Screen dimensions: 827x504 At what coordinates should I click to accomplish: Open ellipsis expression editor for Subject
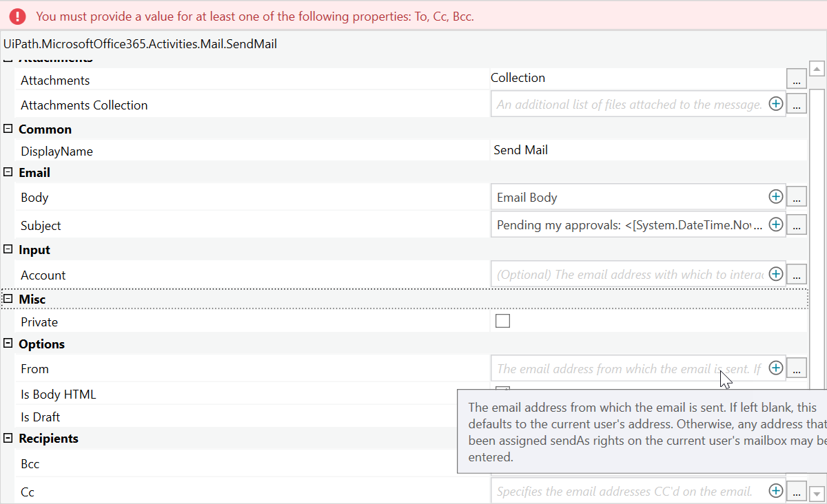pos(796,224)
